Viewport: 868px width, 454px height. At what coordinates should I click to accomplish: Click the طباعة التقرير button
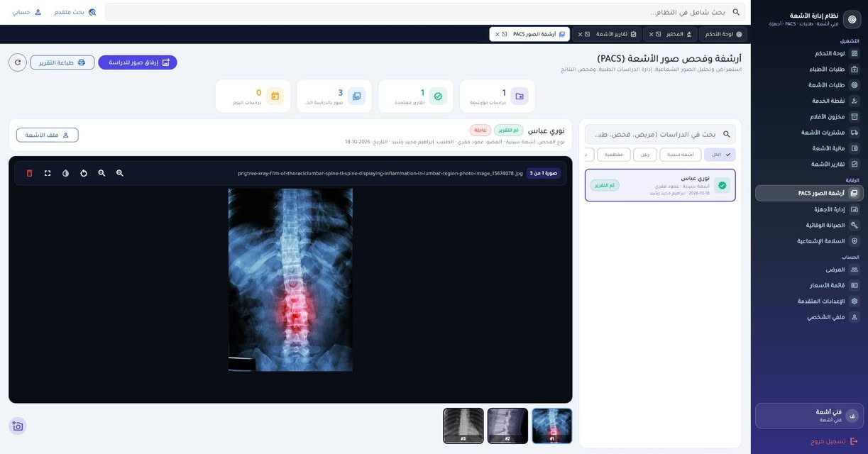[62, 62]
